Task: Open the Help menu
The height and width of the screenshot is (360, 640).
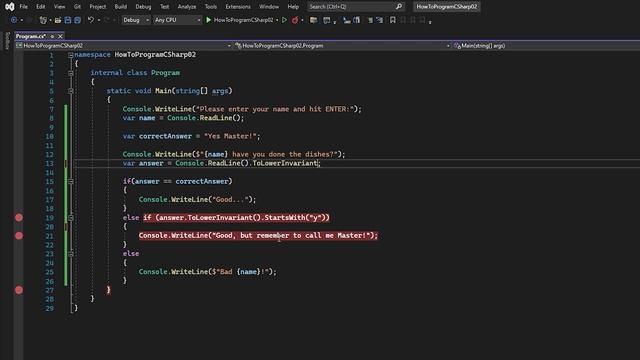Action: pyautogui.click(x=293, y=7)
